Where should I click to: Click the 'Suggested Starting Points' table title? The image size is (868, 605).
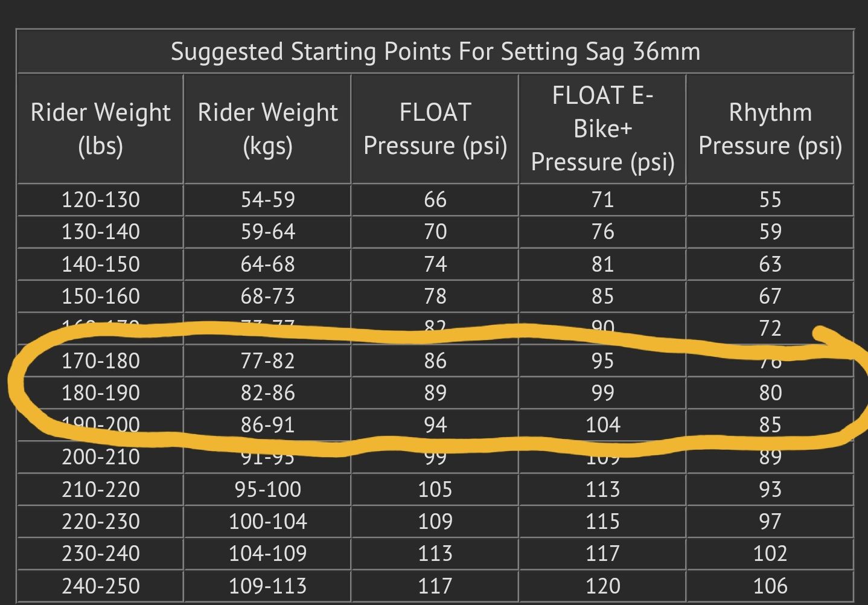[435, 52]
